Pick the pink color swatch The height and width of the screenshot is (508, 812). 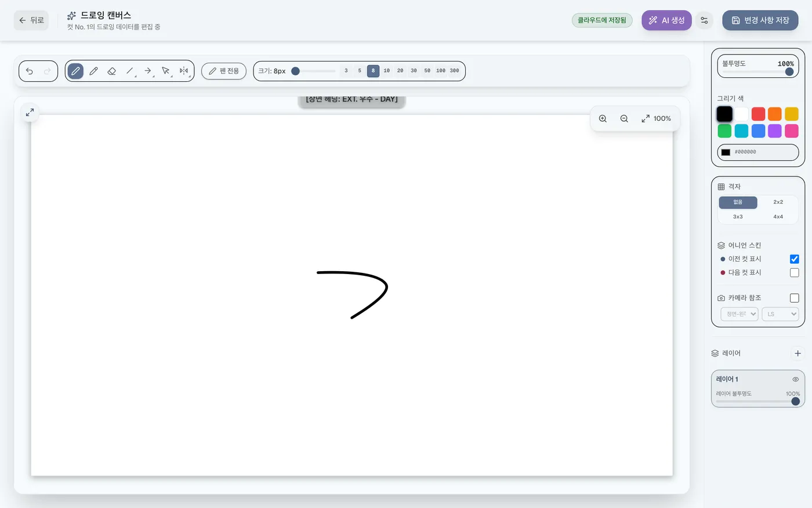coord(792,131)
